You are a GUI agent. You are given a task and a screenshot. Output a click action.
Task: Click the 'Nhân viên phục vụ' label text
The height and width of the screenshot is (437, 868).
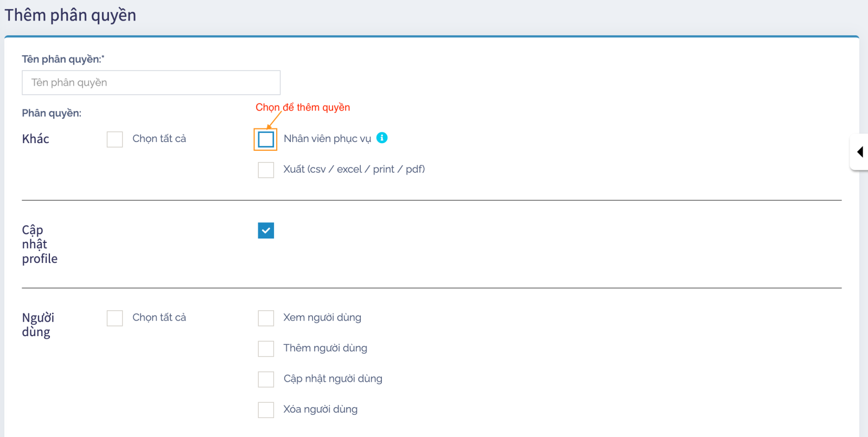(x=327, y=139)
